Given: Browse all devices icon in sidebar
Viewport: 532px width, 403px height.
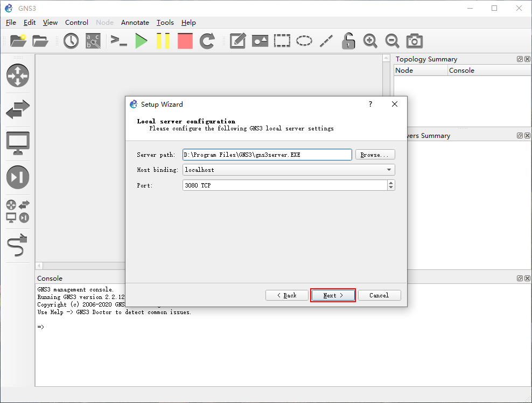Looking at the screenshot, I should coord(18,211).
